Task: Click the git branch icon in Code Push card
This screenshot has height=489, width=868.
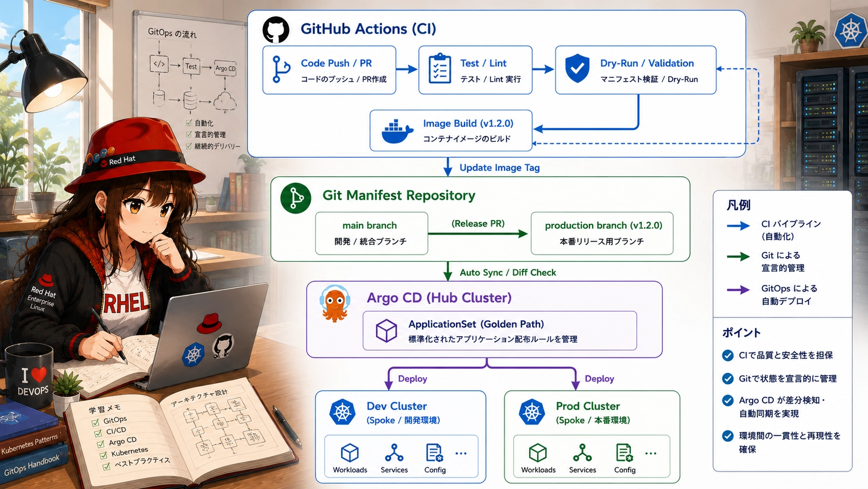Action: point(281,70)
